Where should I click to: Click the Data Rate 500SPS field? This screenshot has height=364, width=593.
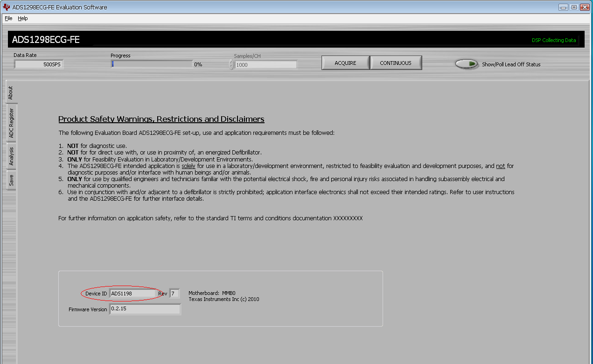39,64
